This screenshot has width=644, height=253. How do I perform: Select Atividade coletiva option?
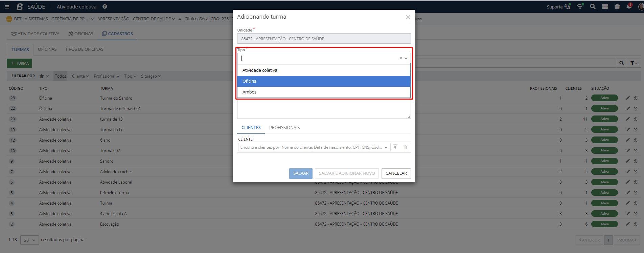(324, 70)
